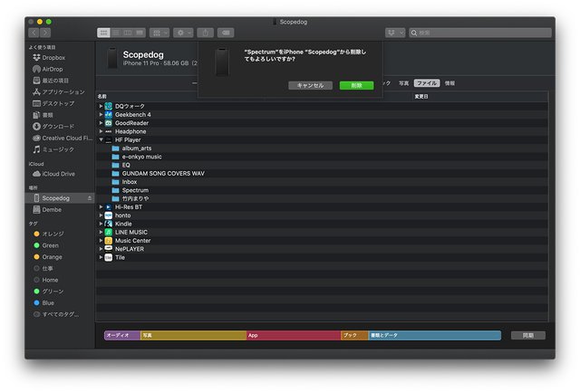580x392 pixels.
Task: Expand the Music Center app row
Action: coord(101,241)
